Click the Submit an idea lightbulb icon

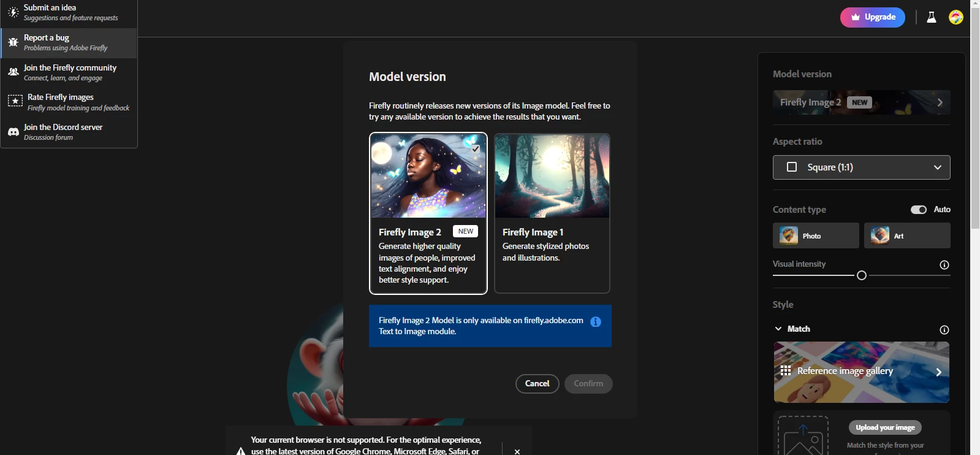point(13,12)
